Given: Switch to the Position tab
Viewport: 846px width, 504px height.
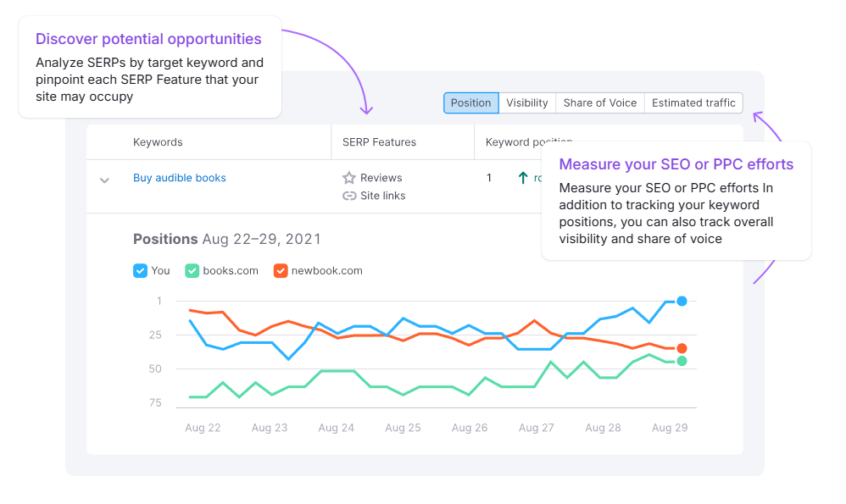Looking at the screenshot, I should pos(470,102).
